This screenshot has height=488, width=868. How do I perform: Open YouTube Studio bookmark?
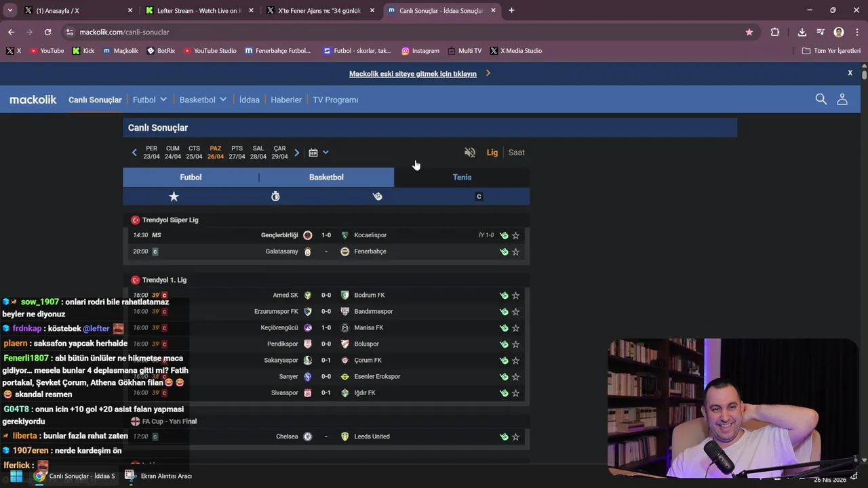pyautogui.click(x=210, y=51)
